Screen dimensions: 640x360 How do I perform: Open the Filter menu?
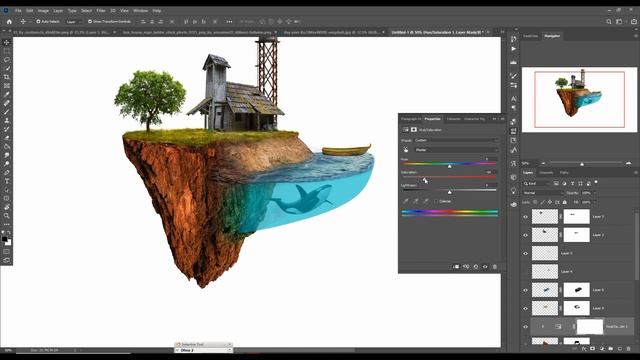click(101, 11)
